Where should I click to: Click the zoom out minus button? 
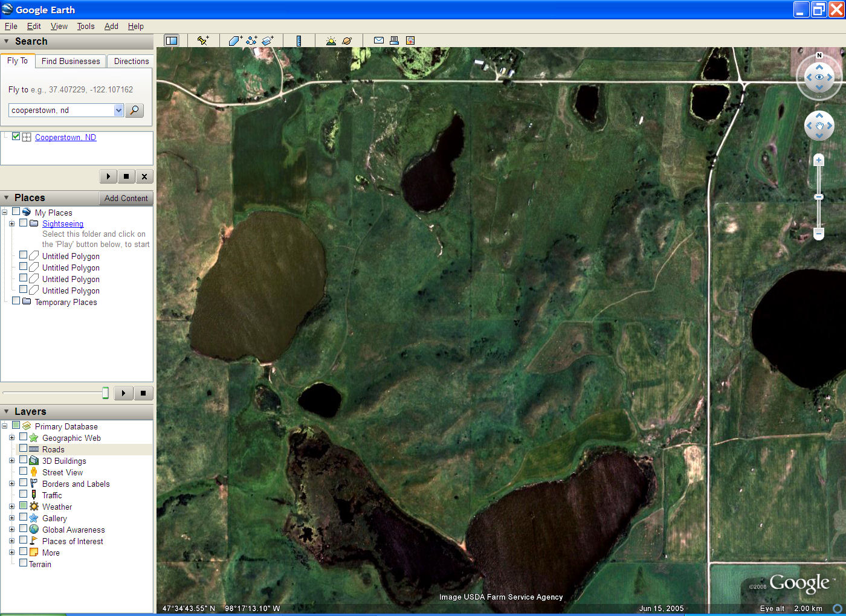pyautogui.click(x=819, y=233)
